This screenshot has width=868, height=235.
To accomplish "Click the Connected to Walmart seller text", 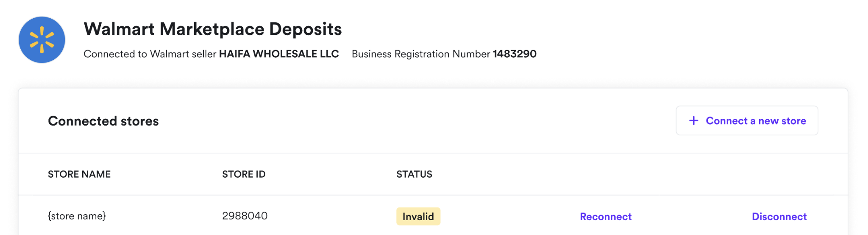I will [150, 54].
